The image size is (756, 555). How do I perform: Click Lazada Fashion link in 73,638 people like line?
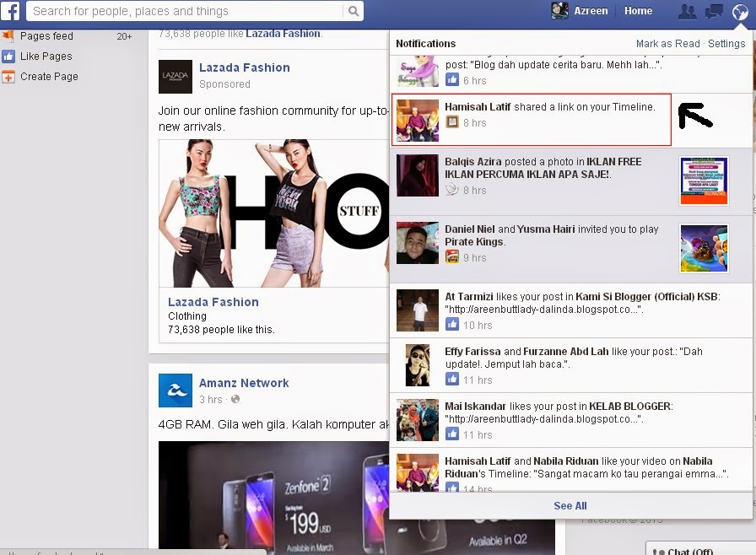283,34
